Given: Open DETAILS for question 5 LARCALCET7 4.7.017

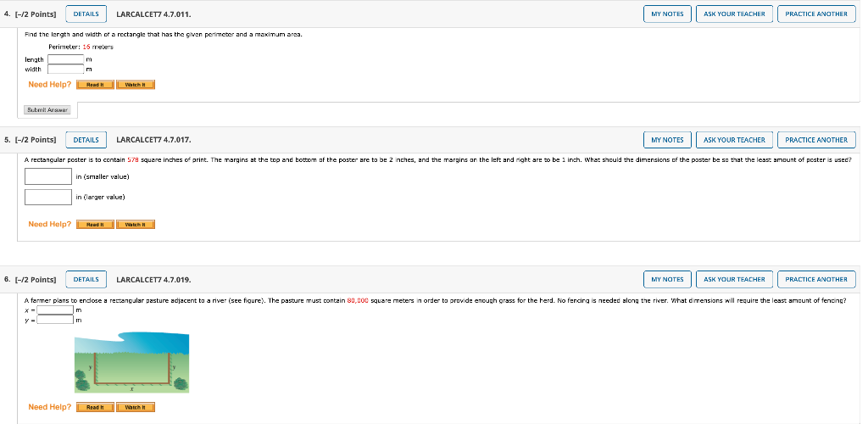Looking at the screenshot, I should [x=86, y=140].
